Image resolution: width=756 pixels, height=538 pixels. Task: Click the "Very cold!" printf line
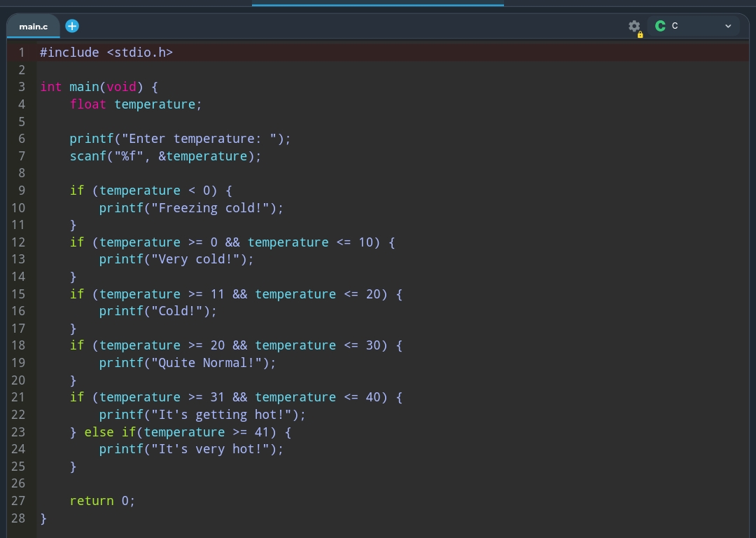point(176,259)
